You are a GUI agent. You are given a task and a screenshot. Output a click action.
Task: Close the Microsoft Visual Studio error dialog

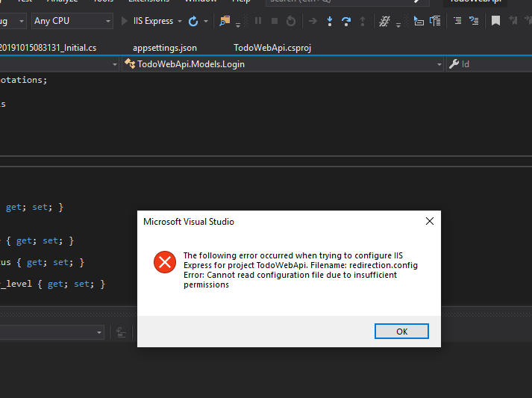(430, 221)
